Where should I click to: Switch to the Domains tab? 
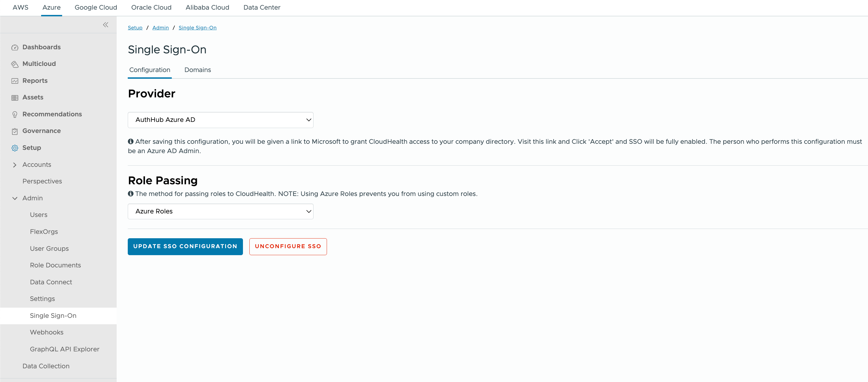pyautogui.click(x=197, y=70)
